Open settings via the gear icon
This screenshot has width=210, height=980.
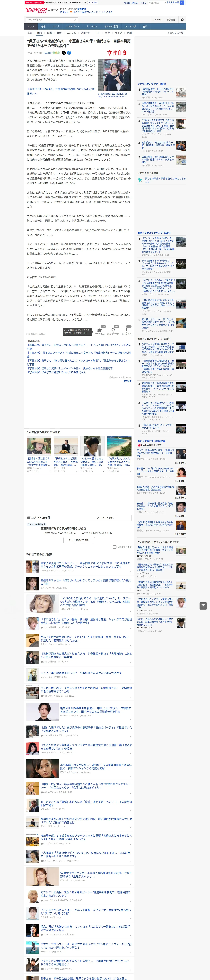(182, 20)
